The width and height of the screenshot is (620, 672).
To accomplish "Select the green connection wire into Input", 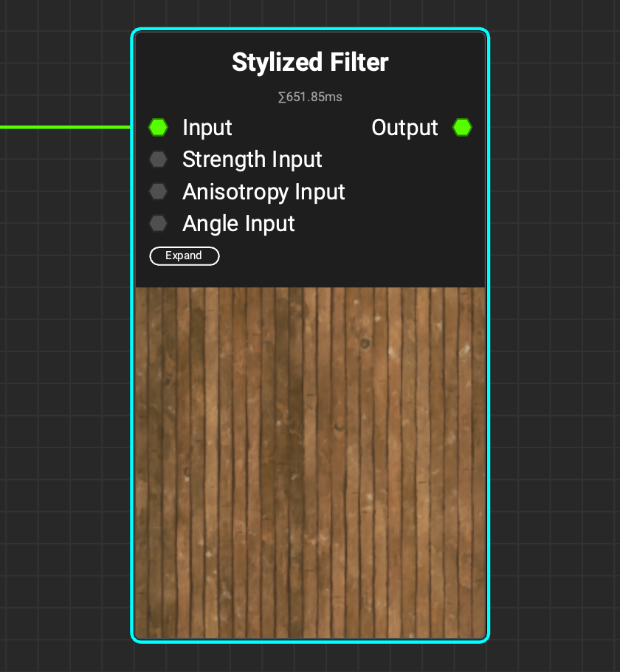I will [65, 127].
